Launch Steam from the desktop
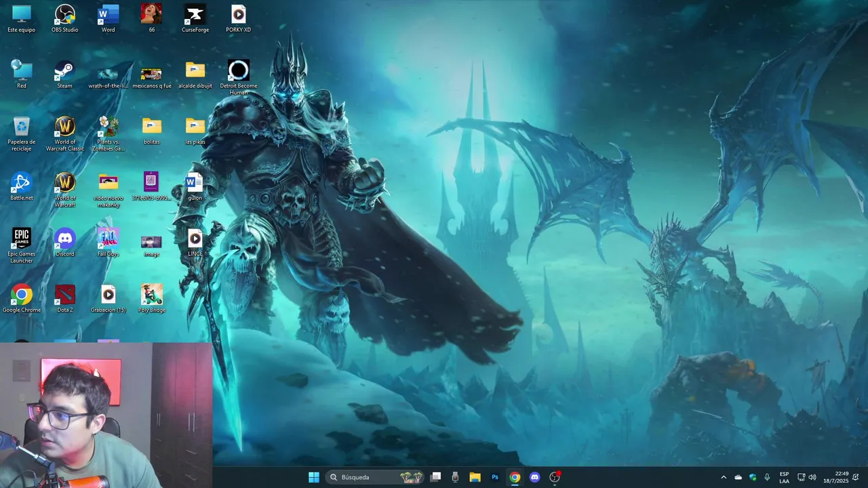The image size is (868, 488). (64, 75)
